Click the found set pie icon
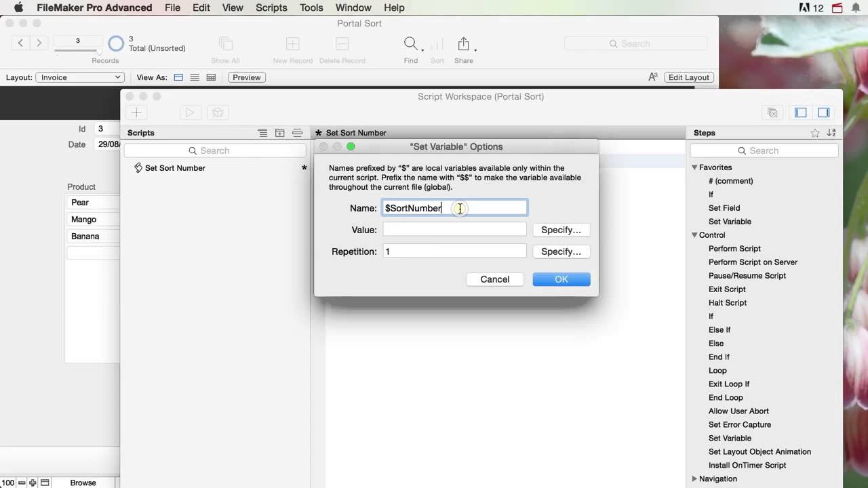 (117, 43)
